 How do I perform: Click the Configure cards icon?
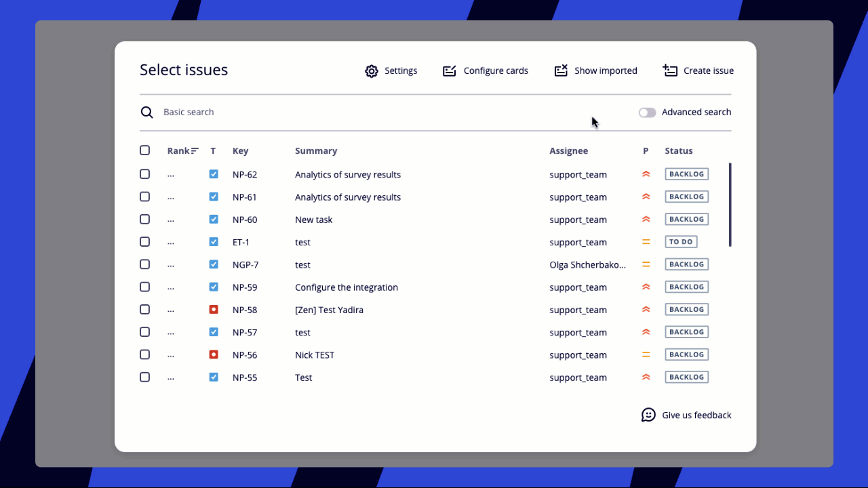click(x=449, y=70)
